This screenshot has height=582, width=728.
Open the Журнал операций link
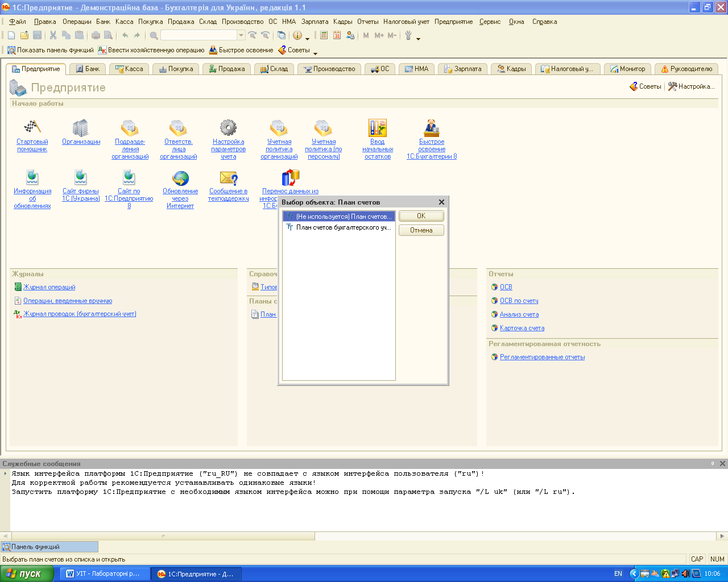[49, 287]
